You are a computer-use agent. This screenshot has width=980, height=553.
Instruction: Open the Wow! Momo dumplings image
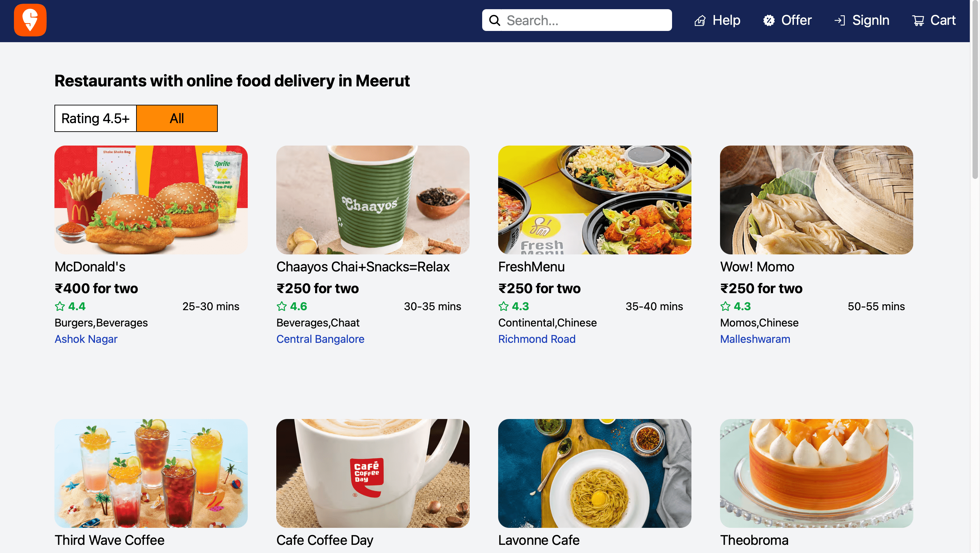pos(816,200)
